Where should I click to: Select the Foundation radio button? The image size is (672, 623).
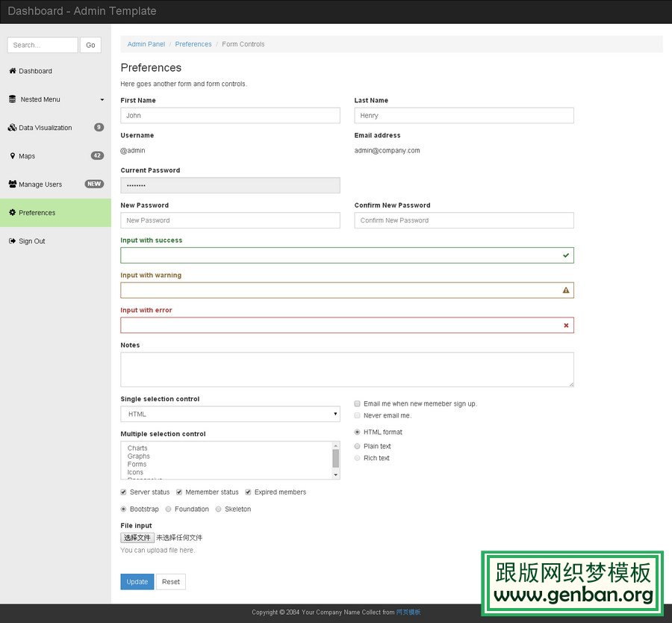(x=169, y=509)
